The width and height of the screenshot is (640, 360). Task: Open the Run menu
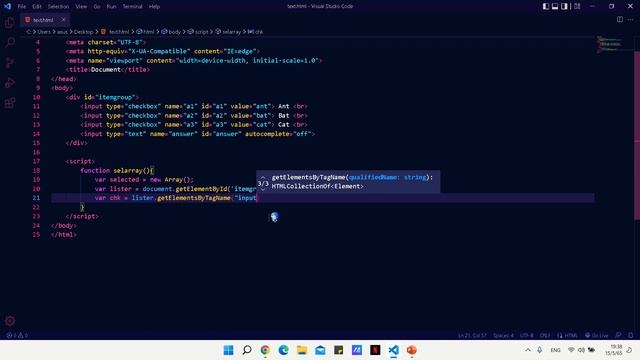coord(111,7)
